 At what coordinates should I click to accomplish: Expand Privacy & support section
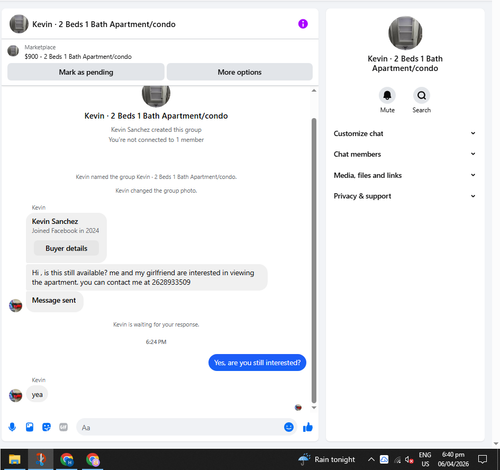click(x=405, y=196)
